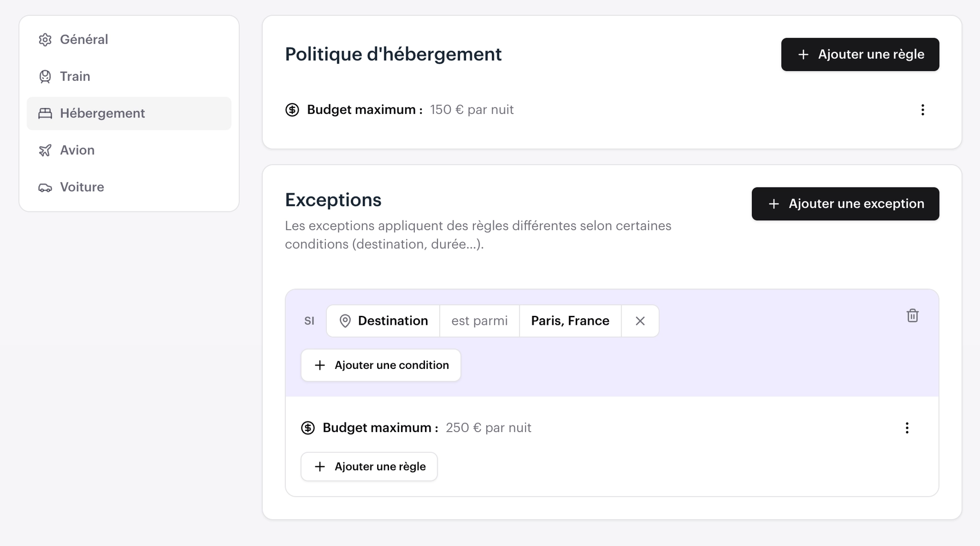Click the dollar icon beside 150 € budget
This screenshot has height=546, width=980.
292,110
